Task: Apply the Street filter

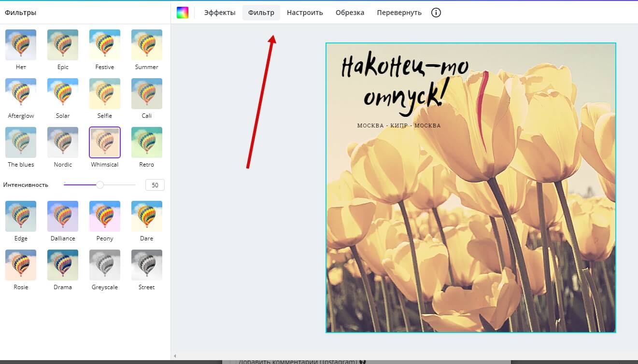Action: [x=147, y=265]
